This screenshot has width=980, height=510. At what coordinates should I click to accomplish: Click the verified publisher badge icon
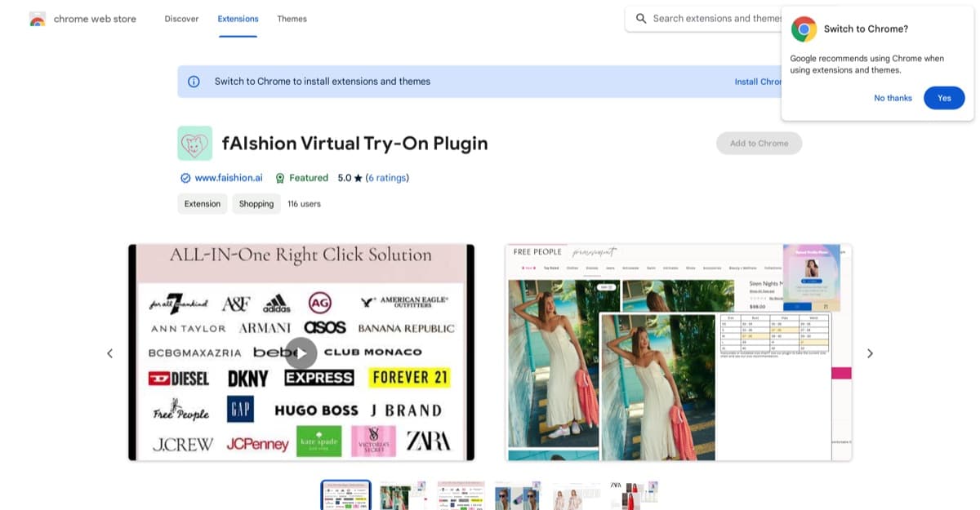click(185, 177)
